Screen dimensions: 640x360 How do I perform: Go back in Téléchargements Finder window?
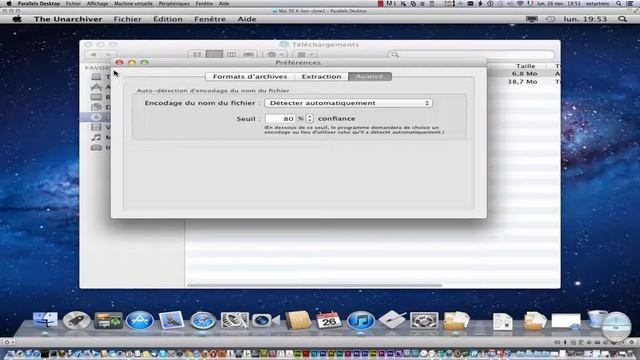tap(93, 54)
